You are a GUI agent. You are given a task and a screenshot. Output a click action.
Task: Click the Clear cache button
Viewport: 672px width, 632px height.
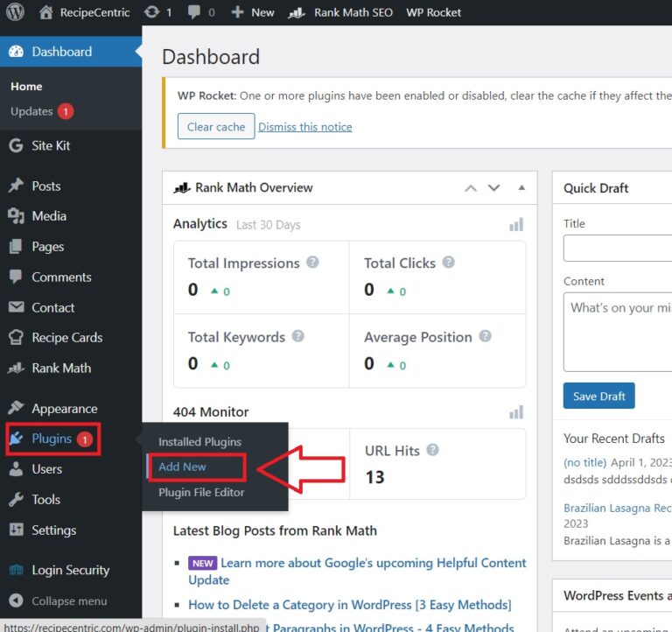pyautogui.click(x=216, y=127)
